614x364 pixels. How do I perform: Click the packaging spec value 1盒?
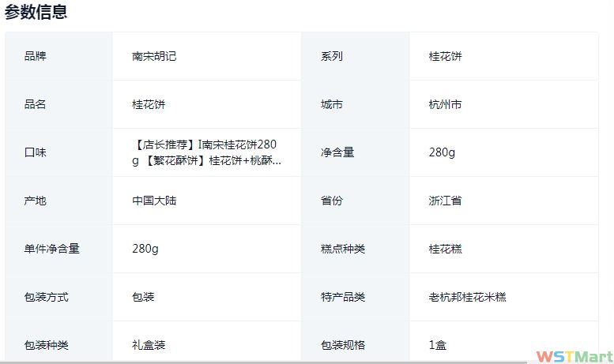439,345
